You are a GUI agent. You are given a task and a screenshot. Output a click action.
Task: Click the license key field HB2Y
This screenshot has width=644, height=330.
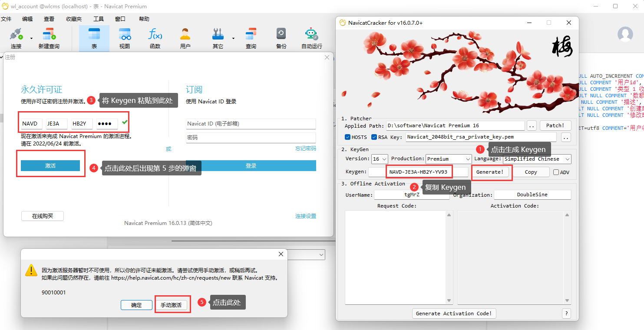tap(82, 124)
